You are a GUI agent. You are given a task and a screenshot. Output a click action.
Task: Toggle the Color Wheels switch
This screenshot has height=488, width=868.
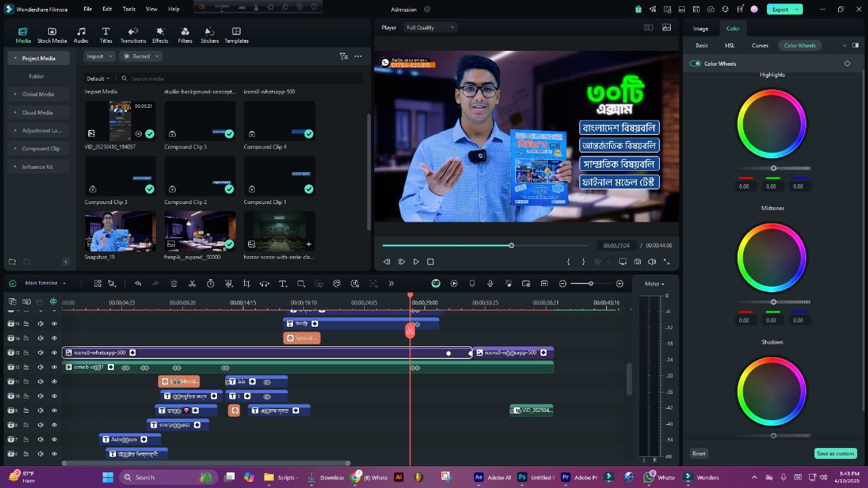tap(695, 64)
